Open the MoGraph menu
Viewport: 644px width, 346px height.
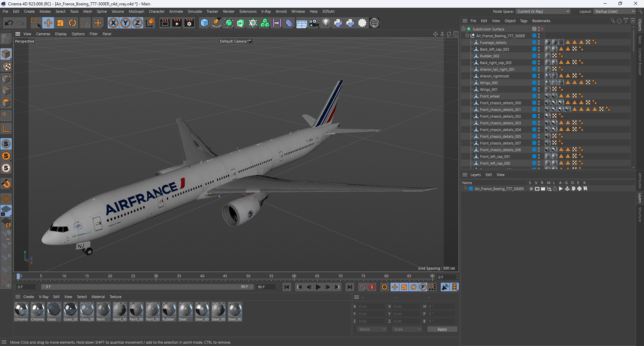136,11
